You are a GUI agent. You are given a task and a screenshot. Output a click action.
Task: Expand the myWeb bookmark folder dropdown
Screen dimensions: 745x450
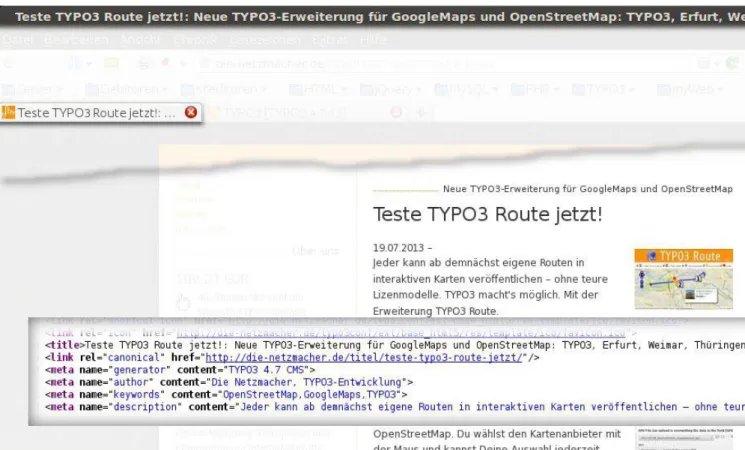pyautogui.click(x=720, y=89)
